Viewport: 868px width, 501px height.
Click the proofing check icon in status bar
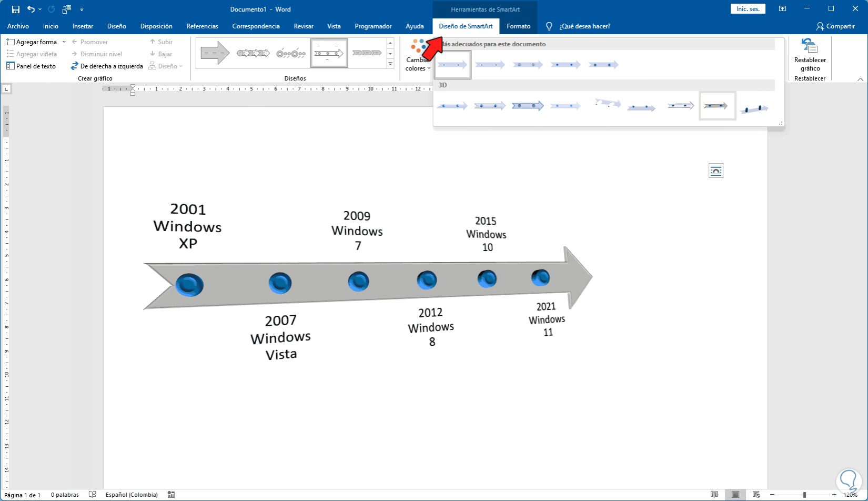click(x=93, y=495)
